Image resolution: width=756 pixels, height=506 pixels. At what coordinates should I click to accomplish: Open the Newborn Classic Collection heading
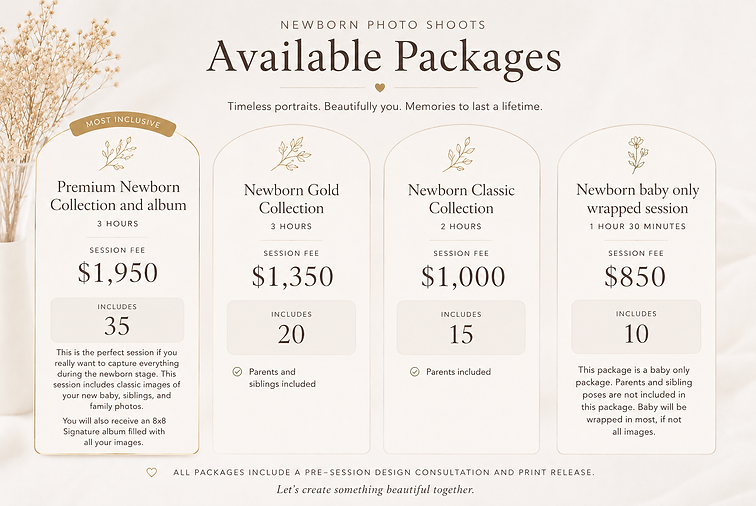(x=461, y=199)
